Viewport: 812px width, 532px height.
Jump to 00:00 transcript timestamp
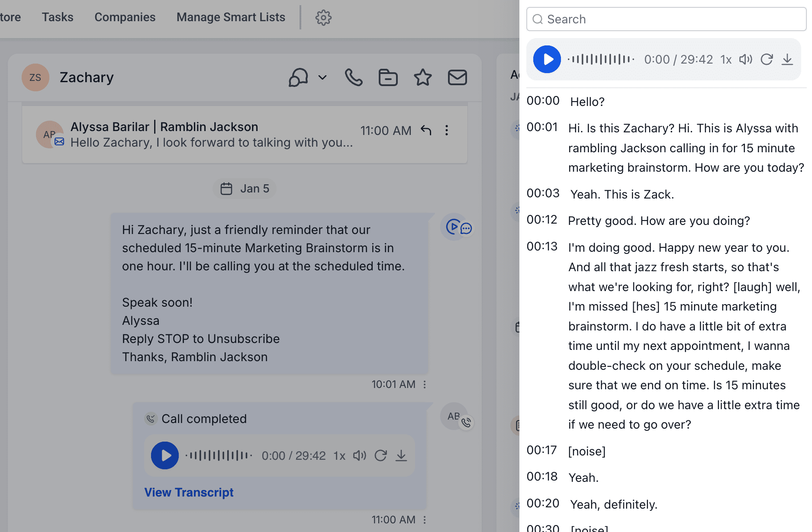(x=543, y=101)
